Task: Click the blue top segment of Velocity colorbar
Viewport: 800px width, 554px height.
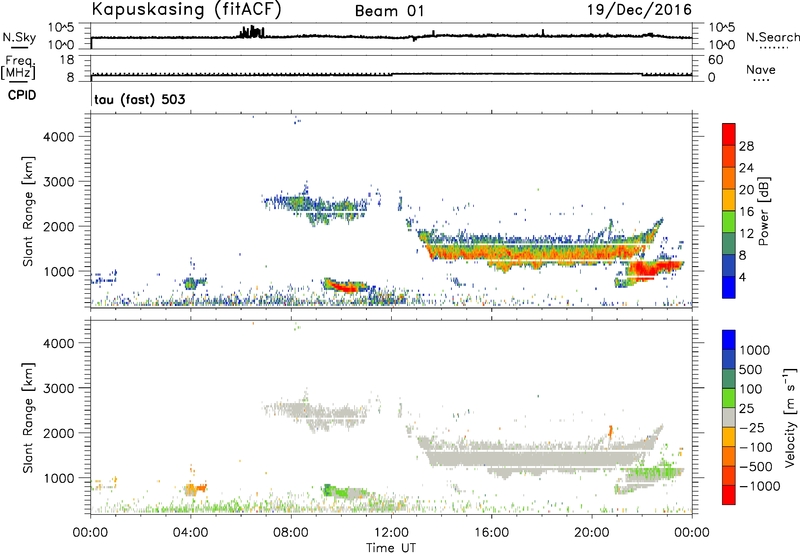Action: [729, 340]
